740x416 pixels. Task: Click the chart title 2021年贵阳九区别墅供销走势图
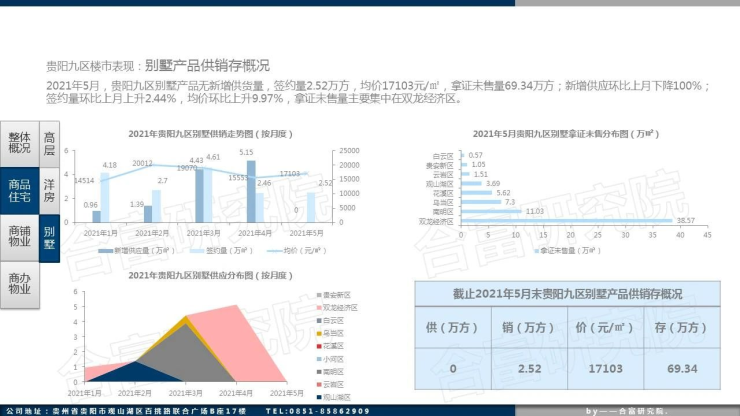(x=210, y=134)
